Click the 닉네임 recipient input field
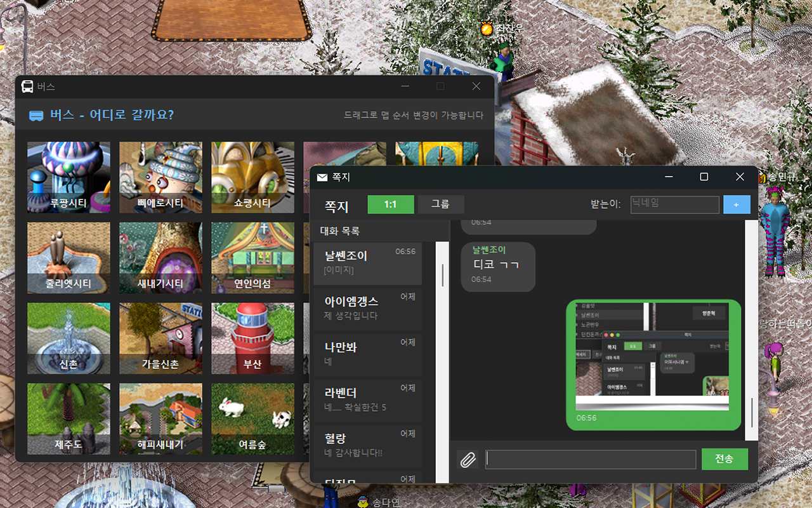The width and height of the screenshot is (812, 508). [674, 204]
